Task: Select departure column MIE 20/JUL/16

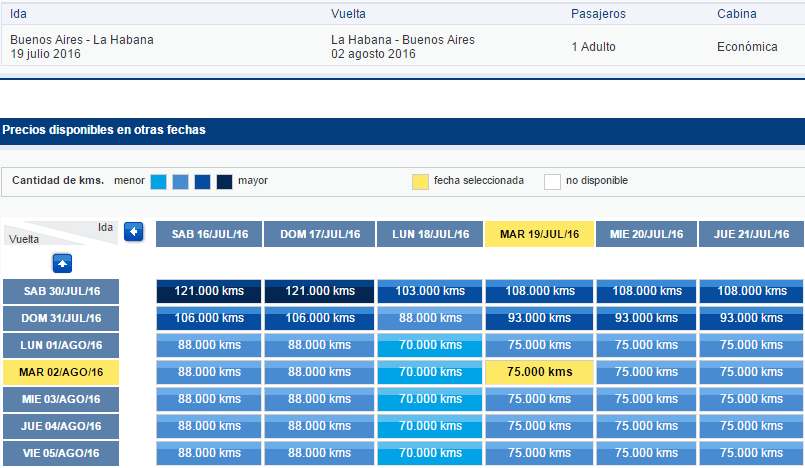Action: 646,234
